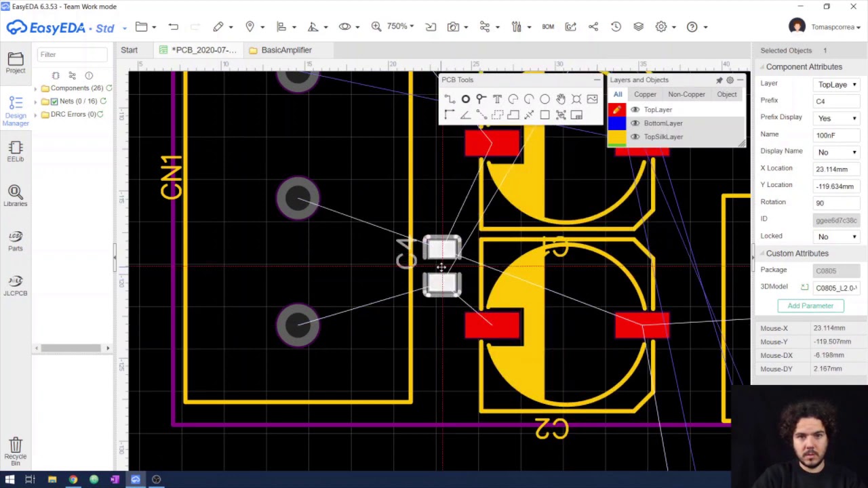Open the Libraries sidebar panel
Image resolution: width=868 pixels, height=488 pixels.
point(16,197)
